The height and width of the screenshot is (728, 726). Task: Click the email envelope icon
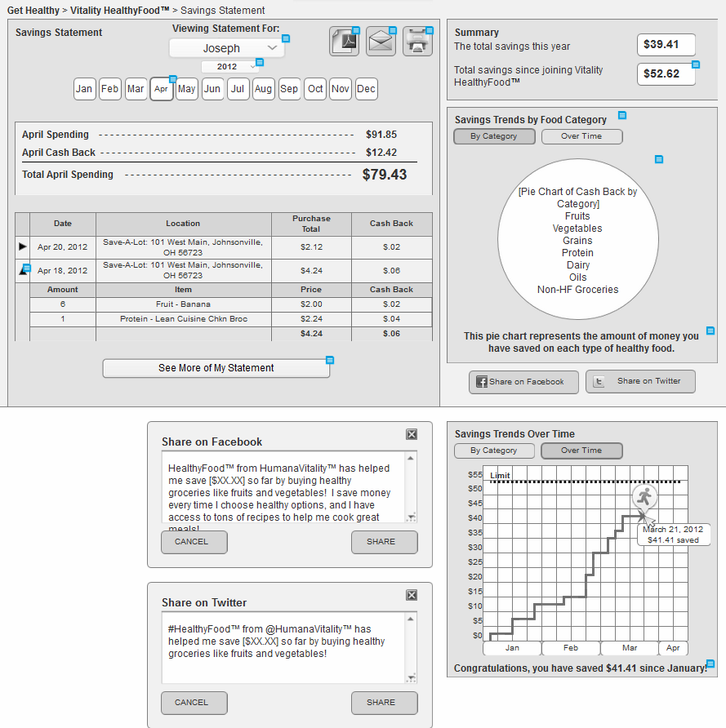coord(381,42)
